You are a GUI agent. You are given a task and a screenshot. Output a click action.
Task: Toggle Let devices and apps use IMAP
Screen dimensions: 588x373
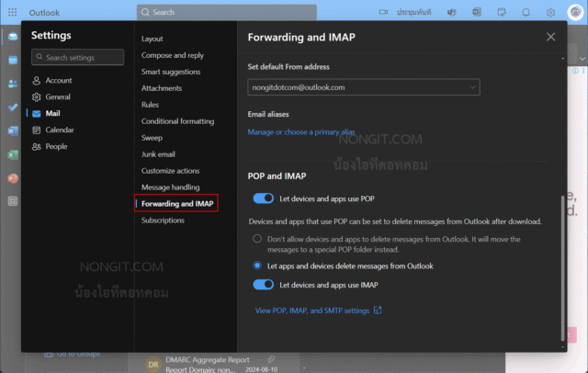tap(264, 285)
